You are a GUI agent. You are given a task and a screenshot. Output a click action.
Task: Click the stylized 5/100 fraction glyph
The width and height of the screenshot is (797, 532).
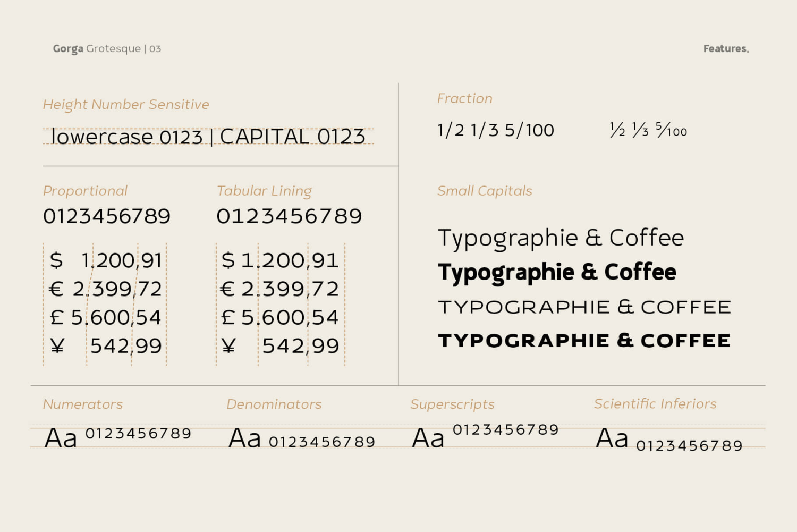pyautogui.click(x=671, y=130)
